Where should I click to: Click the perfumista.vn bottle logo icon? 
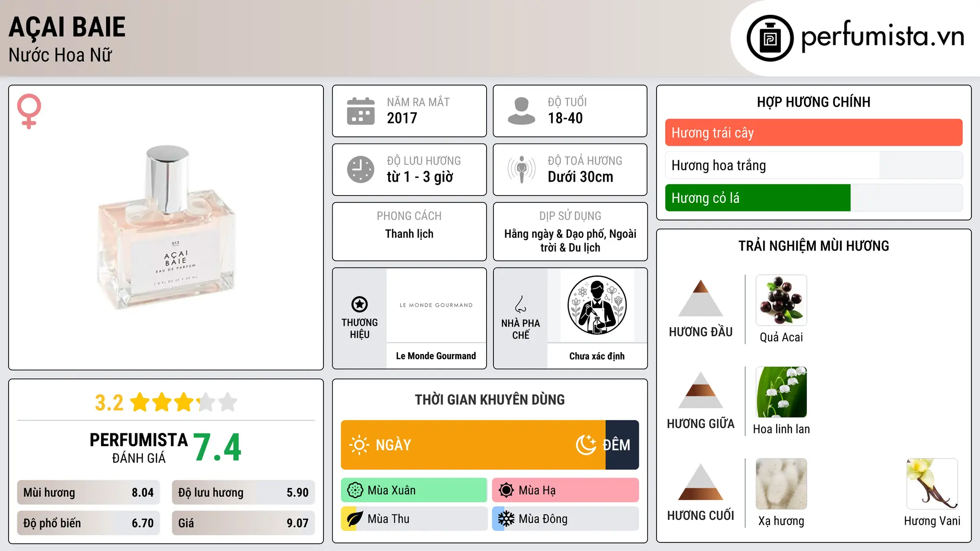[x=770, y=38]
